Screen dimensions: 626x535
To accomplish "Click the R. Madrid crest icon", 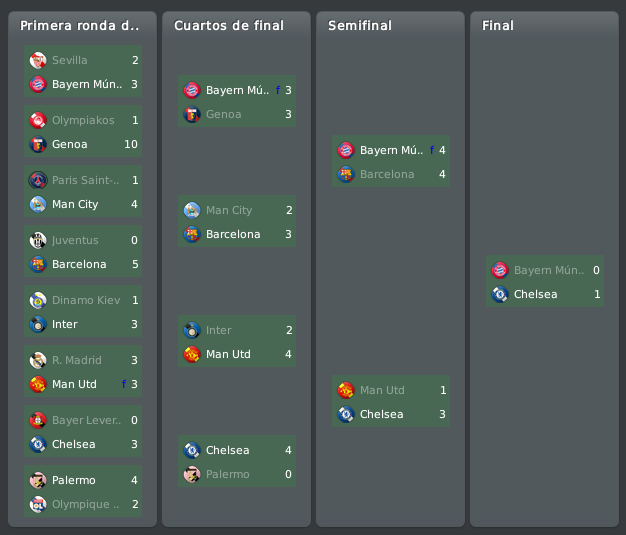I will tap(38, 360).
